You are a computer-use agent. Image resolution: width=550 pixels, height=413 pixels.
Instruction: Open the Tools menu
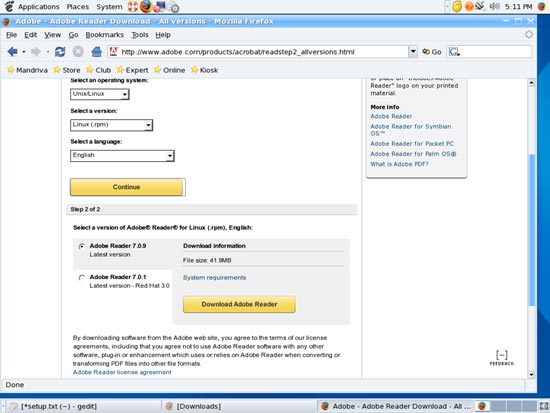pos(140,35)
